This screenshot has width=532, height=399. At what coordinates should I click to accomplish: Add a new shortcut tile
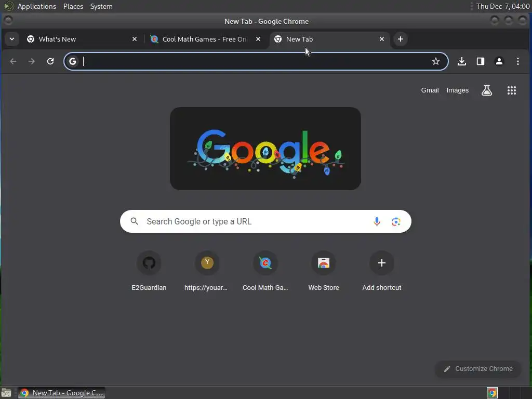pos(382,271)
